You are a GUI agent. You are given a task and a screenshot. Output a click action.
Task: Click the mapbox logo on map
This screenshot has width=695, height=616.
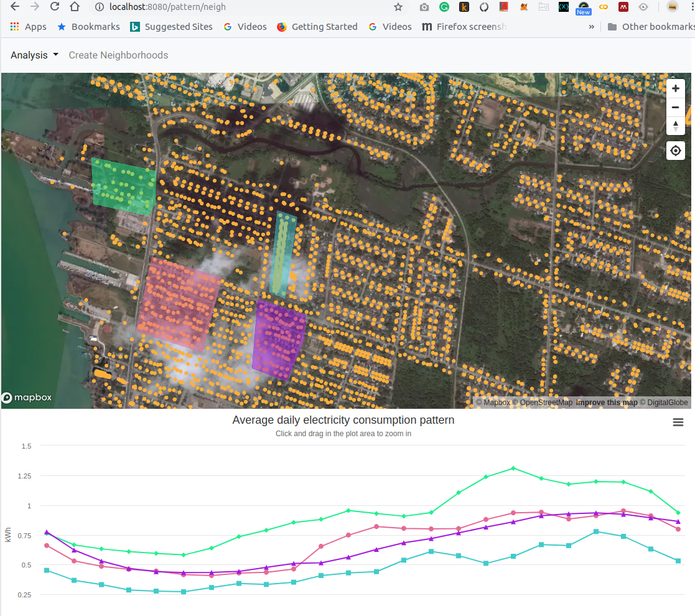pos(27,398)
